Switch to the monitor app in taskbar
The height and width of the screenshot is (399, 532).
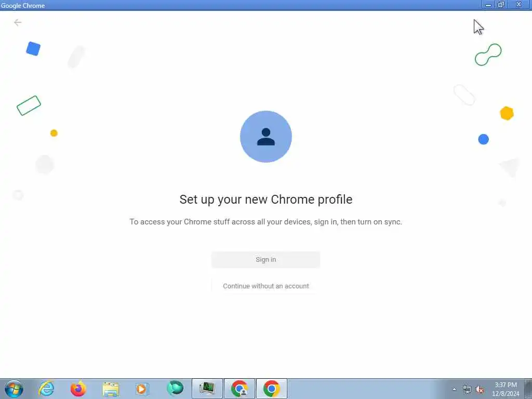(207, 389)
